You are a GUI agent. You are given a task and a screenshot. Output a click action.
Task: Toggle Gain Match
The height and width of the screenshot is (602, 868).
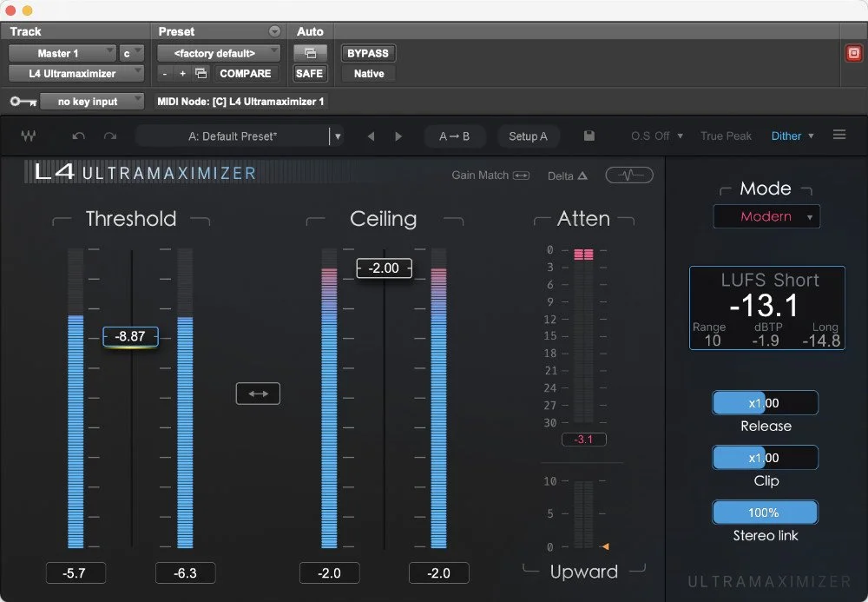pos(490,175)
